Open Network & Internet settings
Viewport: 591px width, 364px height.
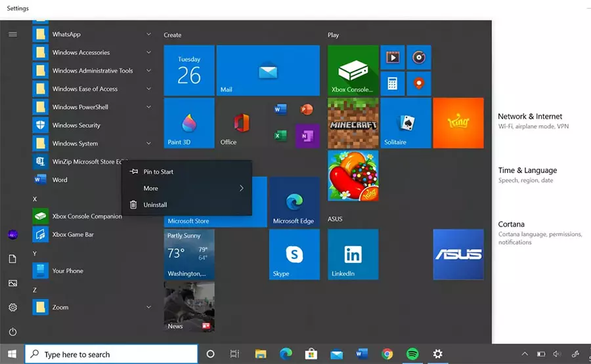pos(530,116)
